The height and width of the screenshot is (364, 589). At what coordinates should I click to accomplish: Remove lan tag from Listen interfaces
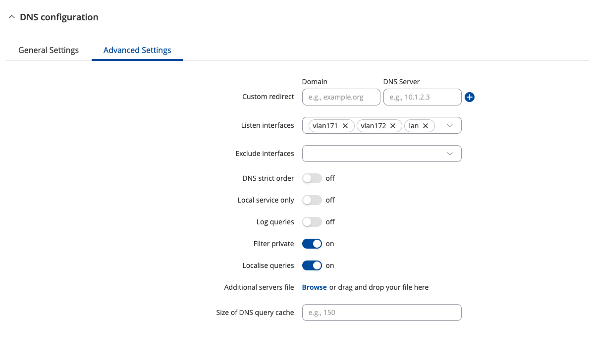pos(426,126)
